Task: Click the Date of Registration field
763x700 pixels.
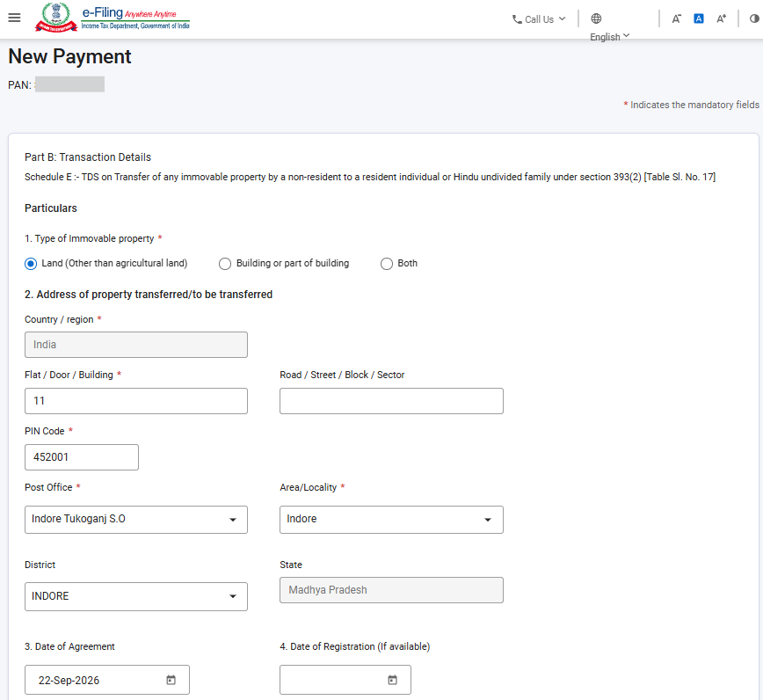Action: [345, 680]
